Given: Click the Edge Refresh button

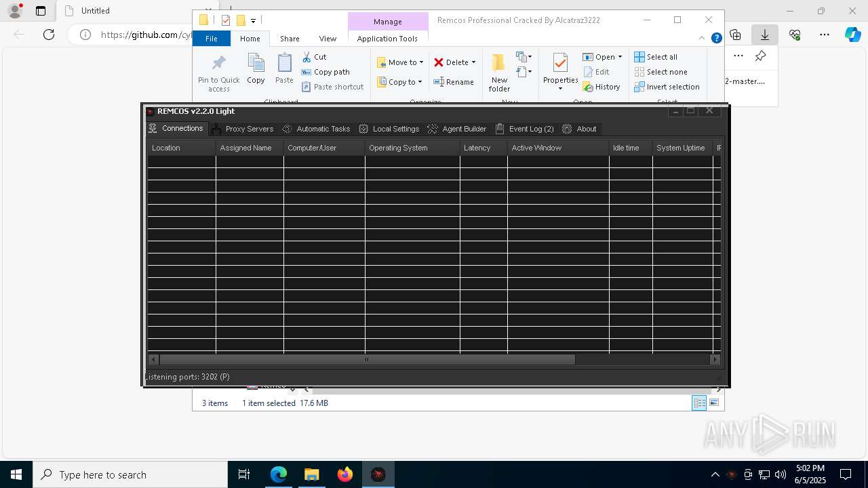Looking at the screenshot, I should 49,35.
